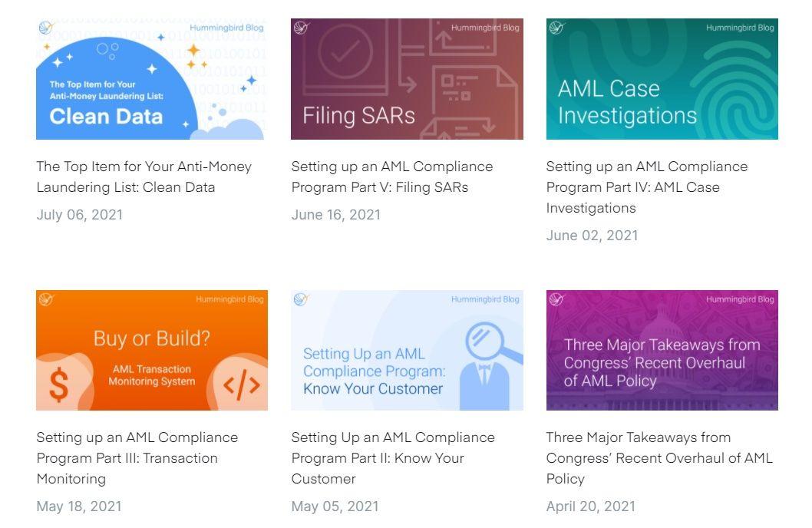Open 'Part III: Transaction Monitoring' title link
Screen dimensions: 812x528
[137, 458]
